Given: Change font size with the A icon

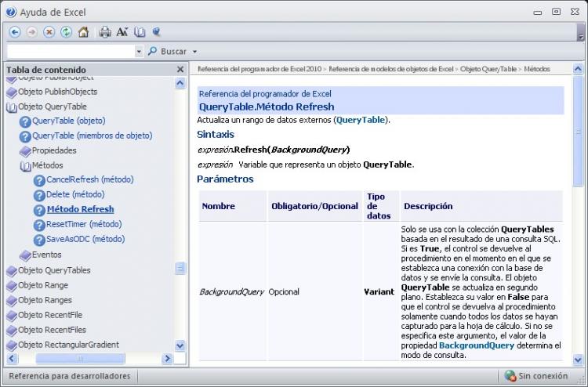Looking at the screenshot, I should click(x=122, y=32).
